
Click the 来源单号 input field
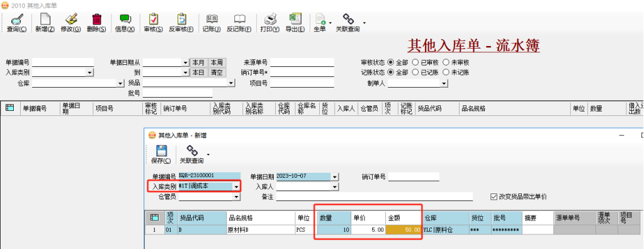[x=302, y=62]
